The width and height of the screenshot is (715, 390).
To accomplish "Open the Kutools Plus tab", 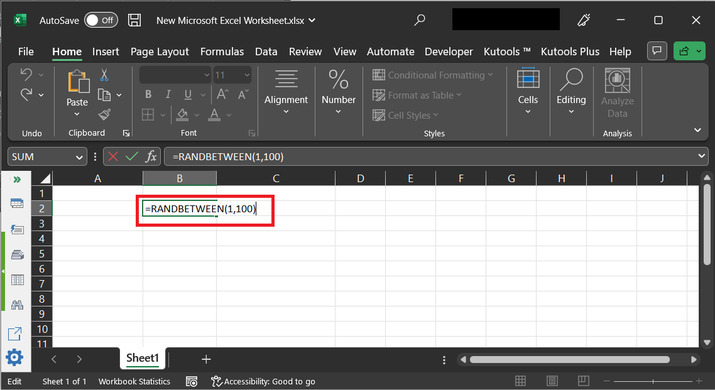I will pyautogui.click(x=570, y=52).
